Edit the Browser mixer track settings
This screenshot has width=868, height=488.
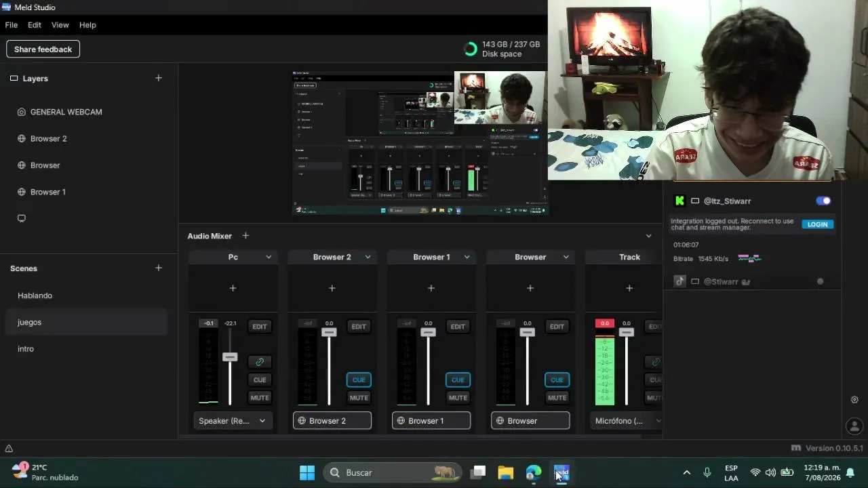(557, 327)
